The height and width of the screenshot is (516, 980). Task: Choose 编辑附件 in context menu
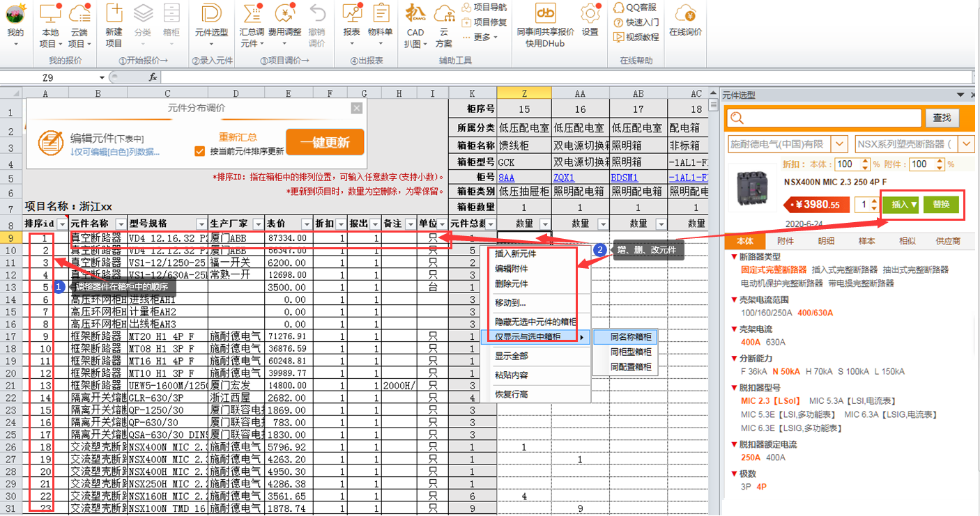(x=511, y=269)
